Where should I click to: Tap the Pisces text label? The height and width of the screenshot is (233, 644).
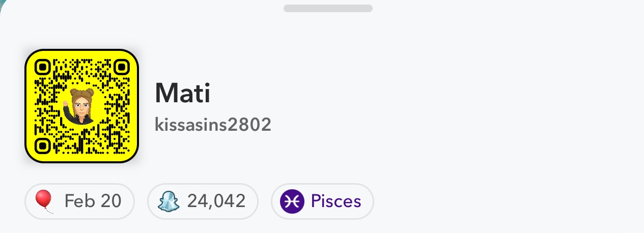[336, 201]
